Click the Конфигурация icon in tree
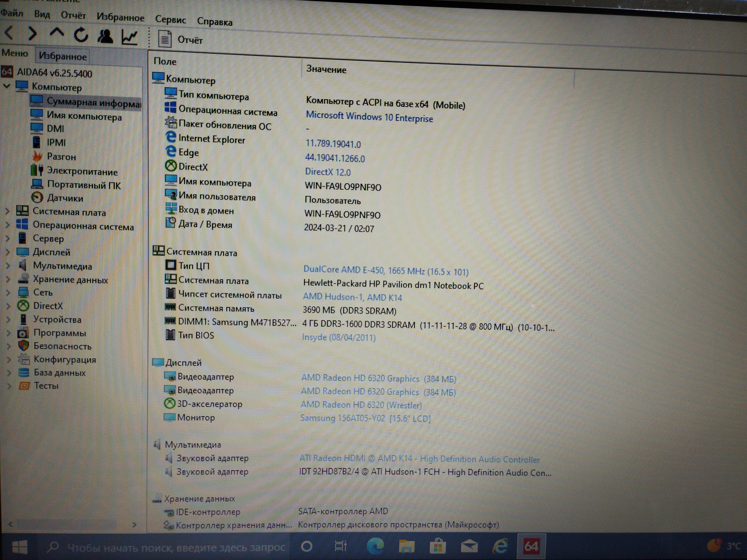 pyautogui.click(x=24, y=359)
